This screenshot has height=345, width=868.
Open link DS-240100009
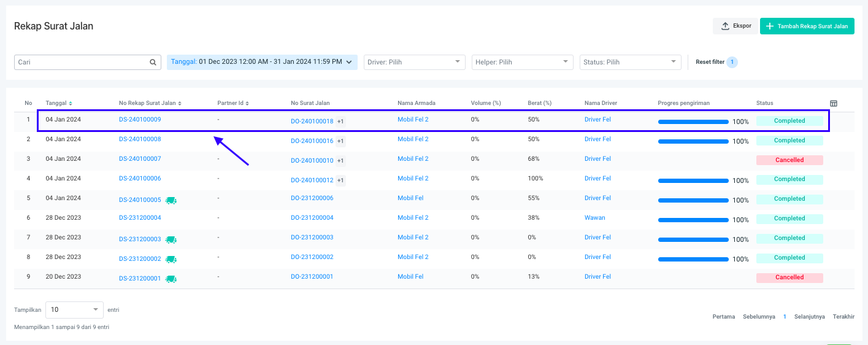coord(140,119)
